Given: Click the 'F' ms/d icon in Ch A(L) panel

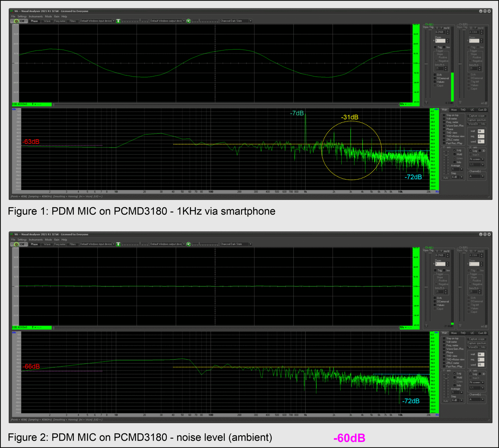Looking at the screenshot, I should [442, 28].
